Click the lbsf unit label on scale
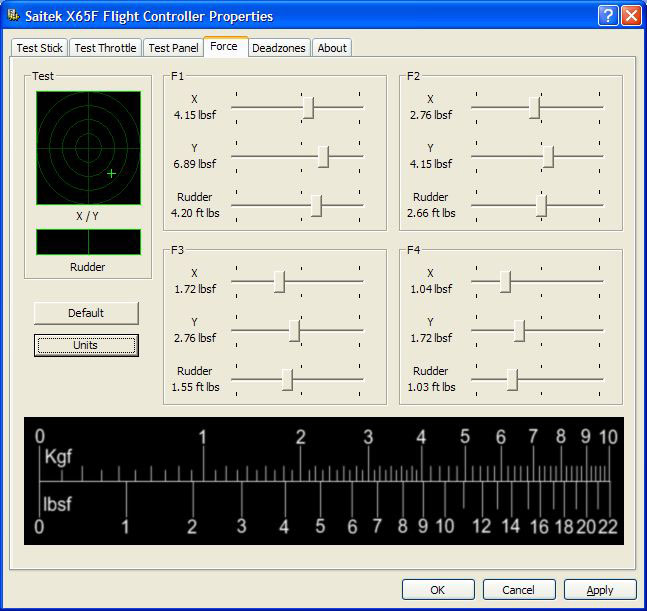Image resolution: width=647 pixels, height=611 pixels. click(57, 504)
